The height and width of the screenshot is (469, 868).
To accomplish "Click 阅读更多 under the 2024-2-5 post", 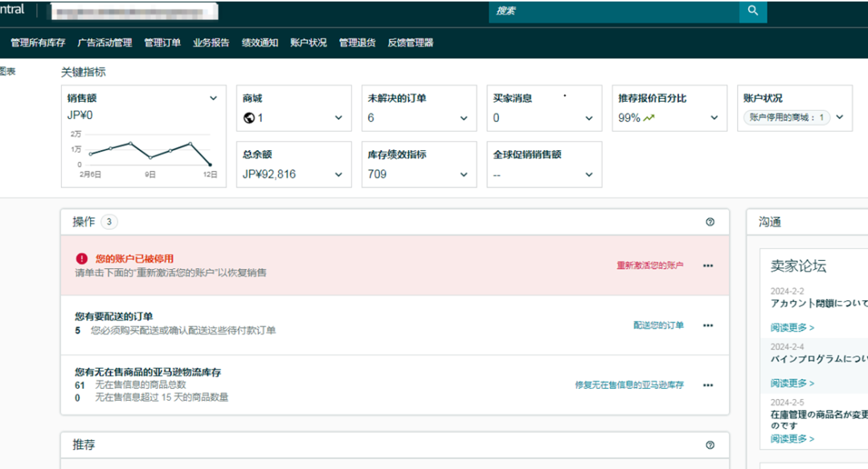I will click(x=792, y=438).
